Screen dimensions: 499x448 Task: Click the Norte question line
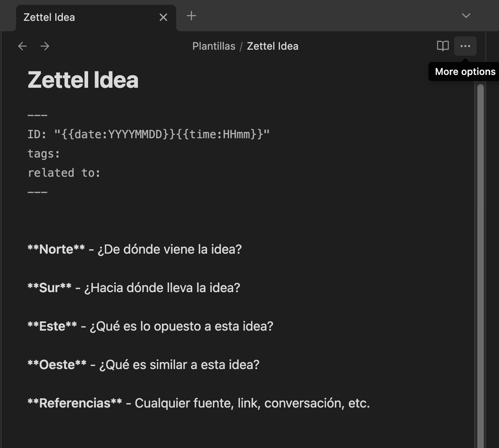pos(135,249)
